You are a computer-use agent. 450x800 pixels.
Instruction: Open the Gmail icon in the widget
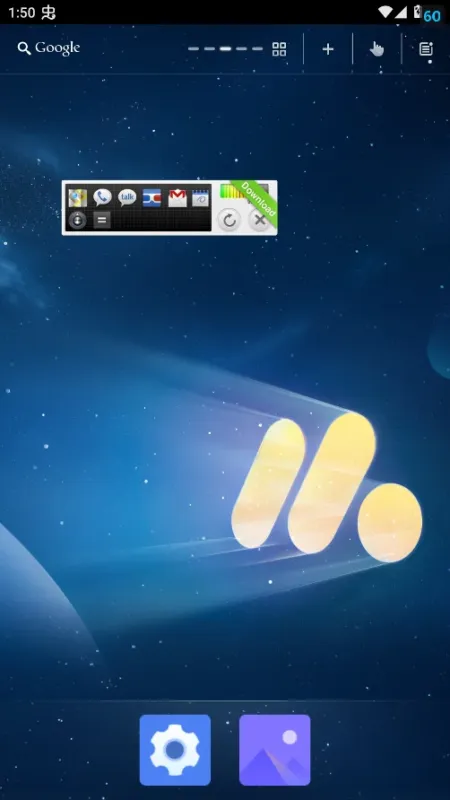[177, 198]
